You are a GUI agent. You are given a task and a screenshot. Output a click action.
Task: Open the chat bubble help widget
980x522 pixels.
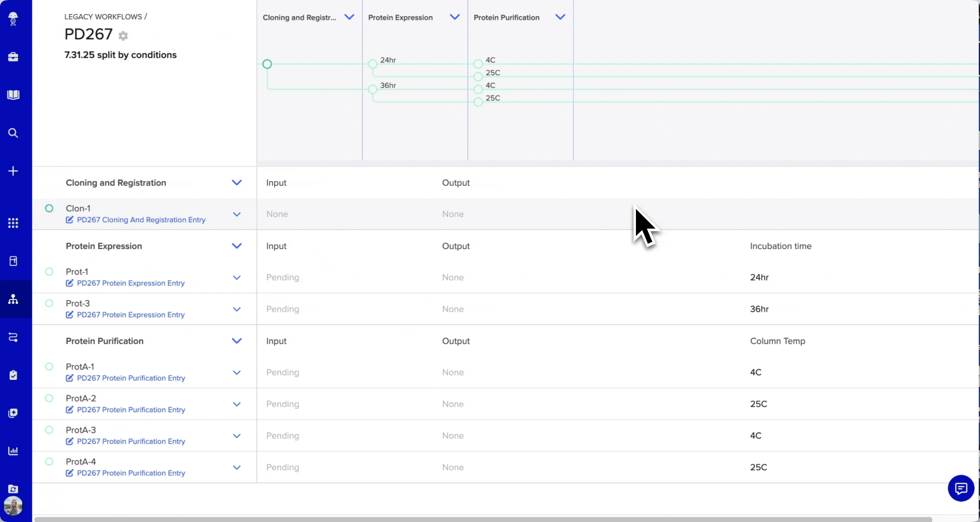(x=961, y=489)
